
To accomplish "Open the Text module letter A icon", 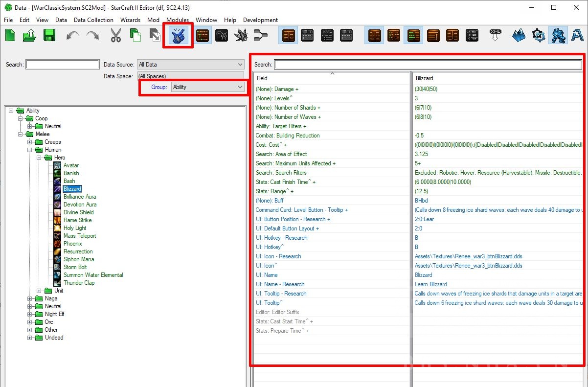I will tap(577, 36).
